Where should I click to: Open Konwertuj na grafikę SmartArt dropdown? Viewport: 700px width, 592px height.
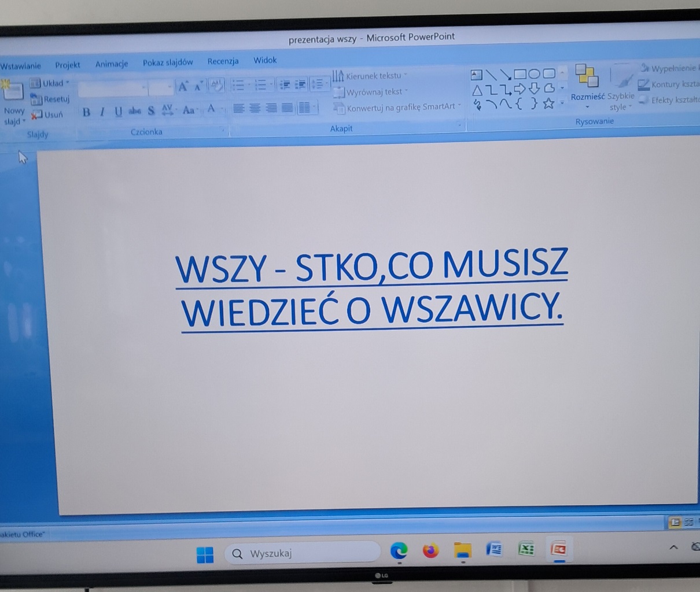point(398,107)
